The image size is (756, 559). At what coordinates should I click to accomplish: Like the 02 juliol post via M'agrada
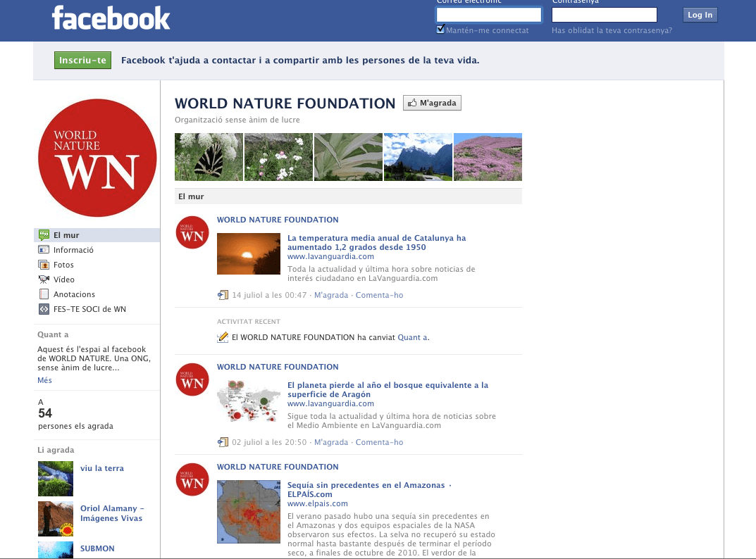pos(331,442)
